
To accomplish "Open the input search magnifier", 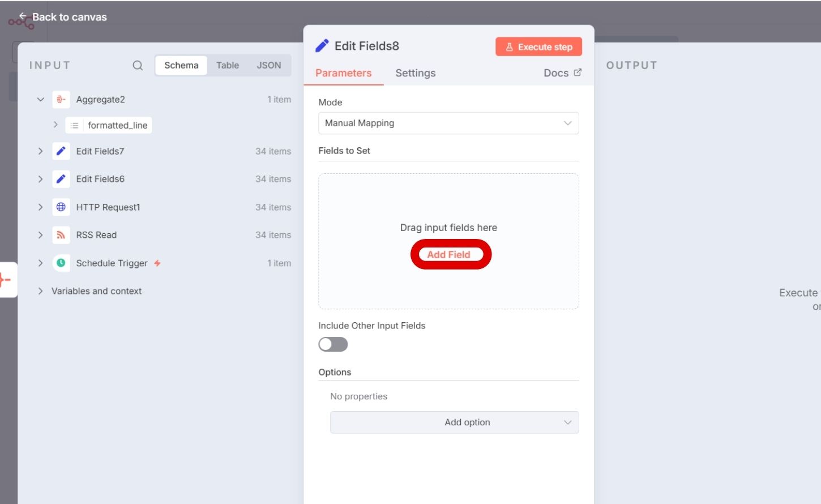I will (x=138, y=65).
